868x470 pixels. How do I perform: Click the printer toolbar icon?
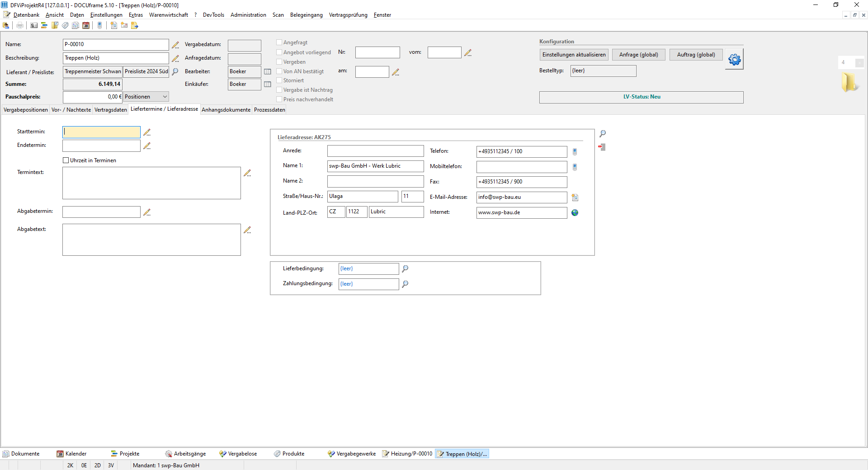coord(20,26)
